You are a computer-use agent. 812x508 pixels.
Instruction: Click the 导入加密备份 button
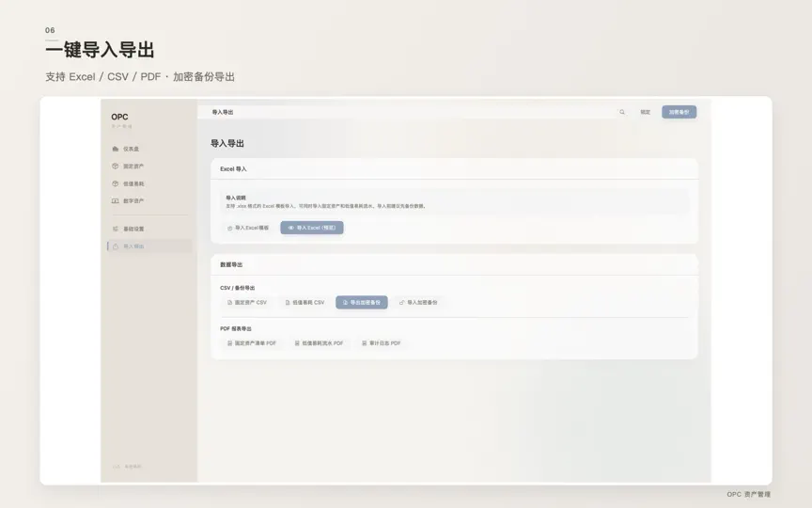point(418,302)
